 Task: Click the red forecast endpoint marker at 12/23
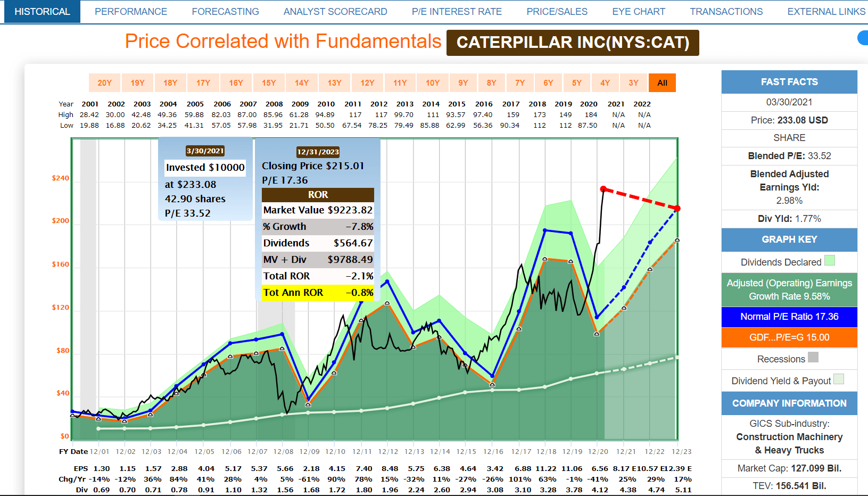[677, 208]
